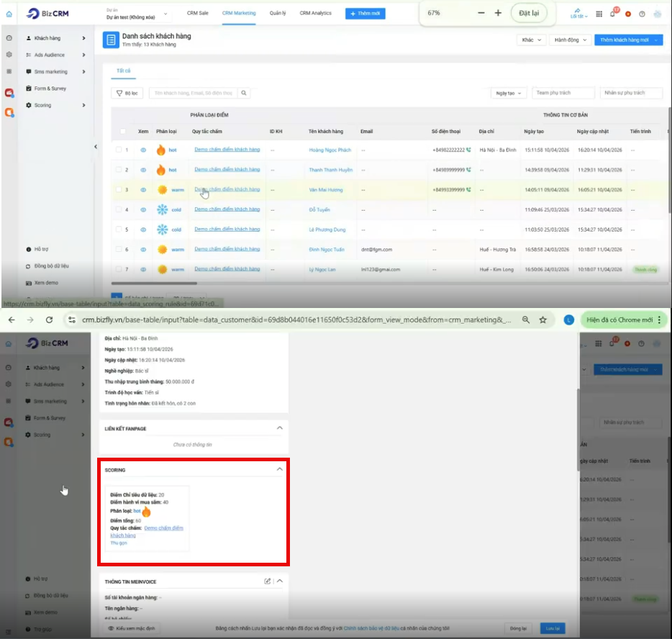Open the Chrome profile avatar L
Image resolution: width=672 pixels, height=639 pixels.
(x=568, y=319)
